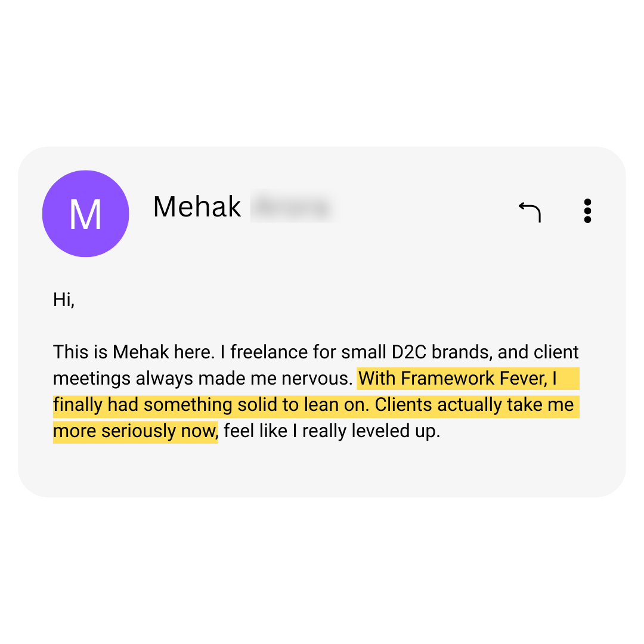Open sender name Mehak
The width and height of the screenshot is (644, 644).
point(197,208)
